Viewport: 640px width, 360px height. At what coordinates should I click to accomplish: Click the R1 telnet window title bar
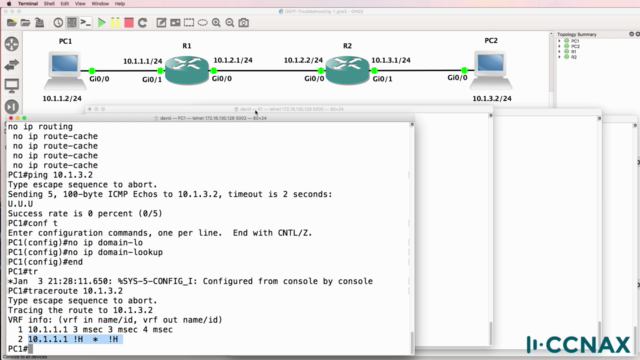click(289, 109)
